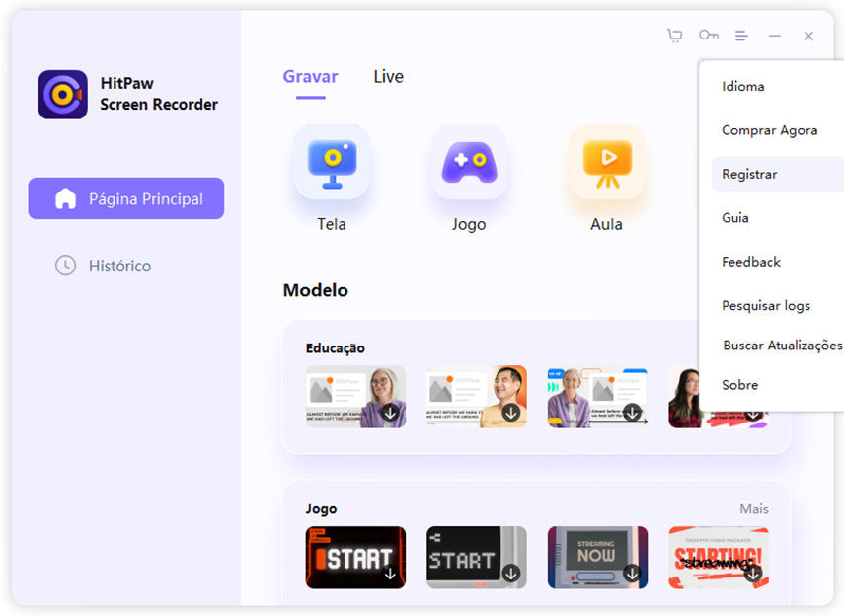The width and height of the screenshot is (844, 616).
Task: Click the Mais link in Jogo section
Action: pyautogui.click(x=754, y=509)
